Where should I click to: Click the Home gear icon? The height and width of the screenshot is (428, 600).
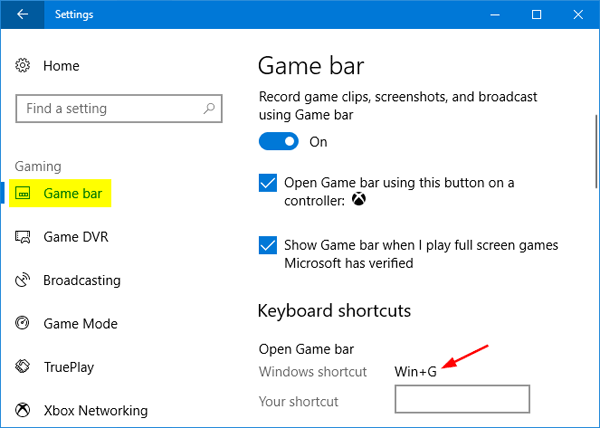point(23,65)
